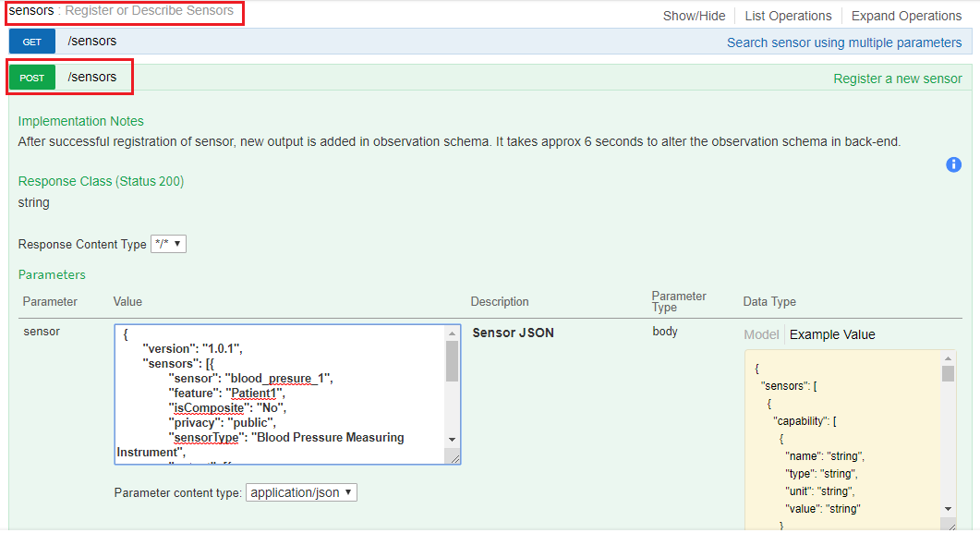
Task: Click the sensor textarea scrollbar thumb
Action: pos(452,361)
